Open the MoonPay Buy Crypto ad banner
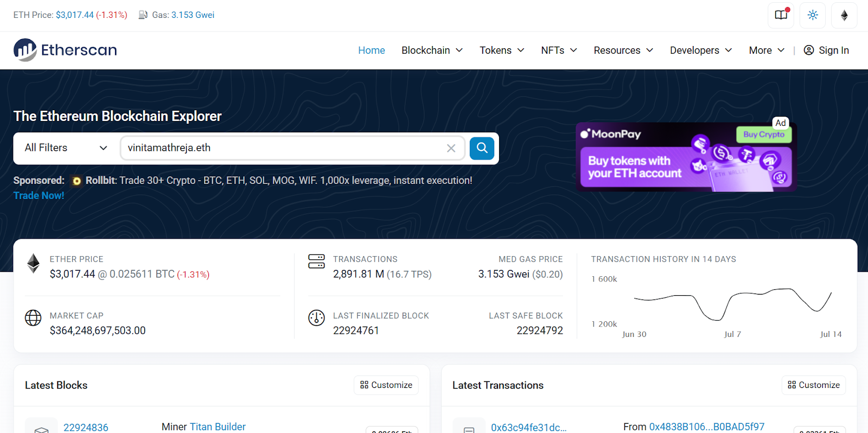 click(686, 157)
